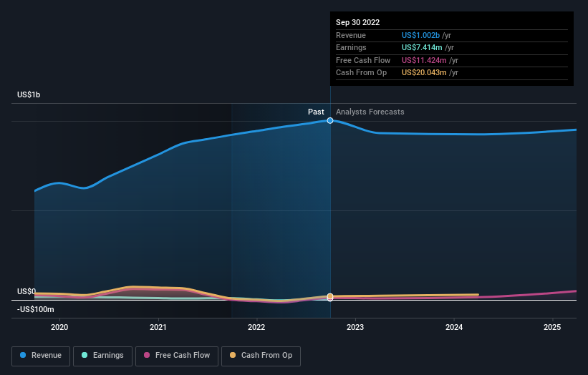Click the 'Cash From Op' label in tooltip
The image size is (588, 375).
pos(361,73)
